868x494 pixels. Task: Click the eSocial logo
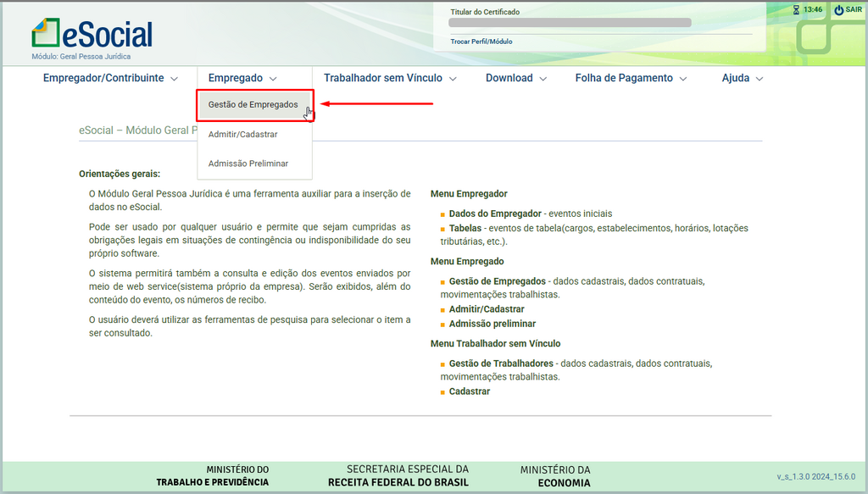(x=92, y=34)
